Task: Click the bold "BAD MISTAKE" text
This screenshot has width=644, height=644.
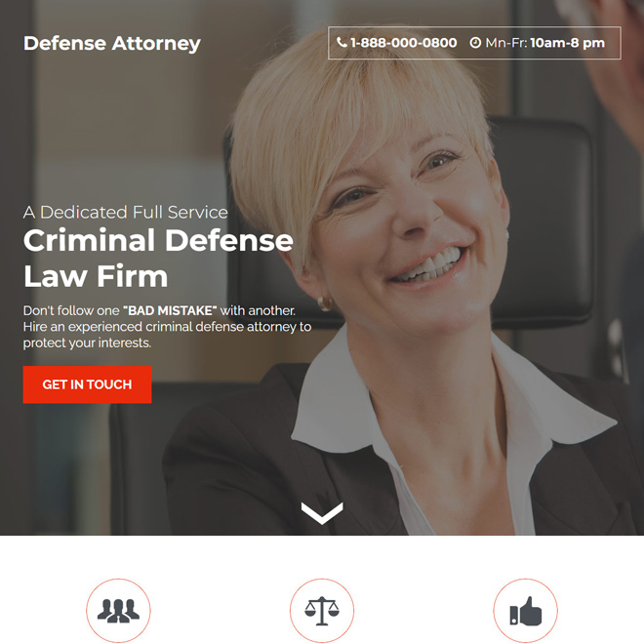Action: click(x=170, y=310)
